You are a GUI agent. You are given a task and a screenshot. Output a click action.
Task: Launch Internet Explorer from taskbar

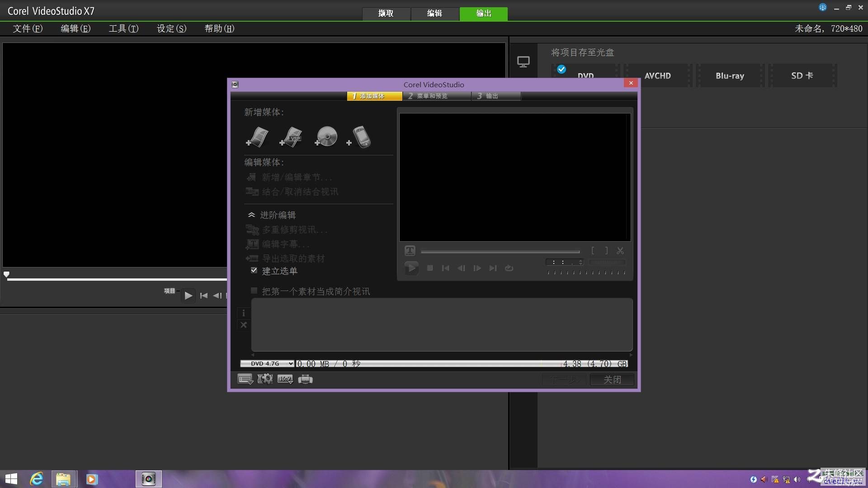coord(37,479)
